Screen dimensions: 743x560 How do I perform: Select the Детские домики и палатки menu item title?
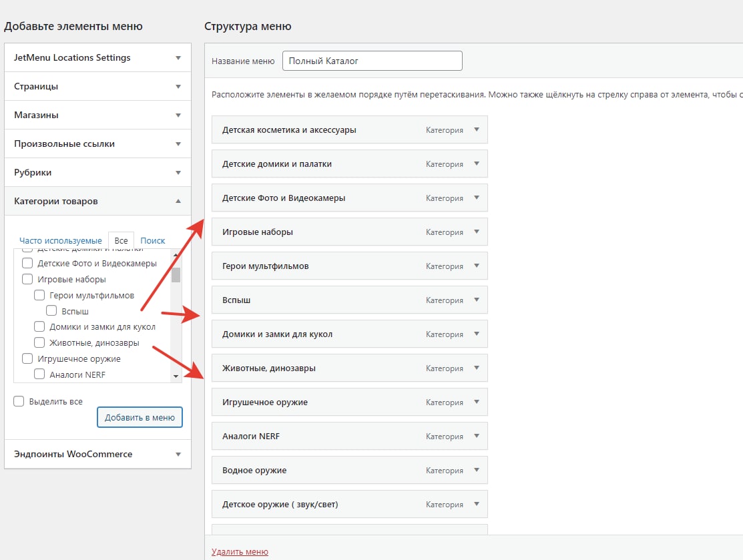coord(277,164)
